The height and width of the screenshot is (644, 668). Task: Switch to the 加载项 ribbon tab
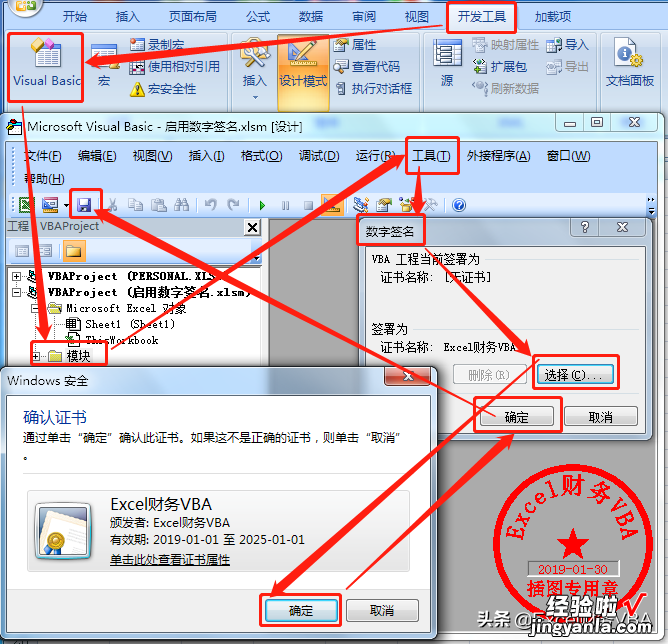[x=553, y=17]
